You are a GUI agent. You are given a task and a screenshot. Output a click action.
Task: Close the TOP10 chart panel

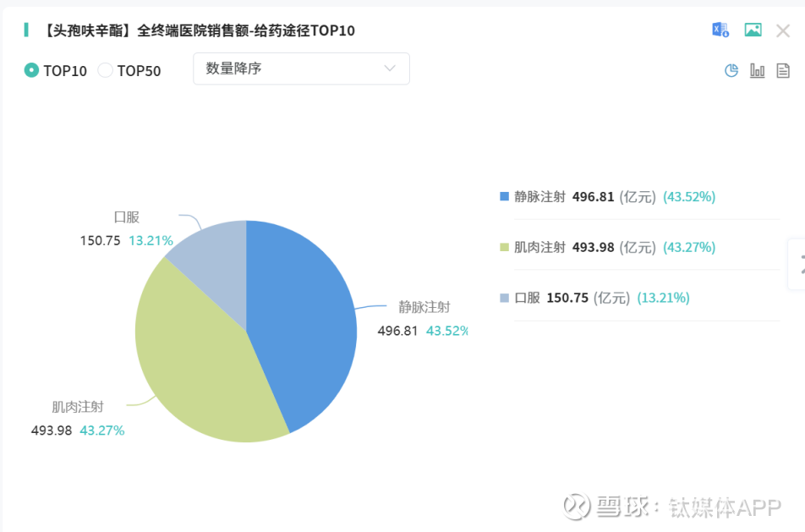click(x=783, y=30)
